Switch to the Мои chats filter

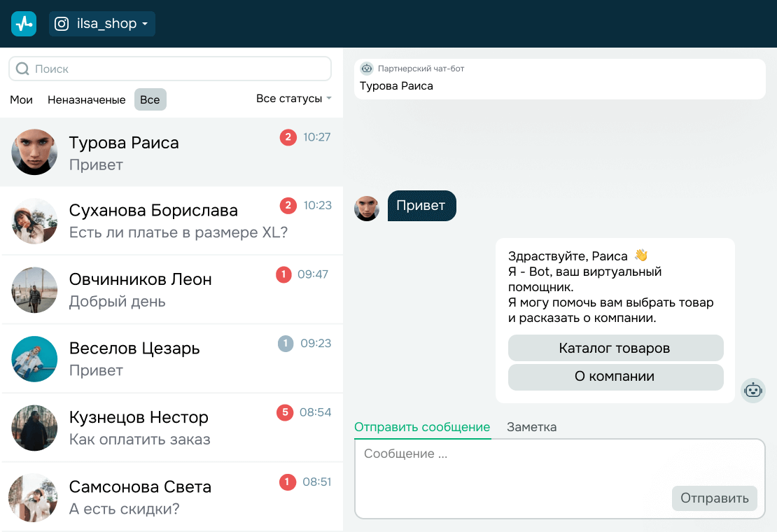coord(22,100)
